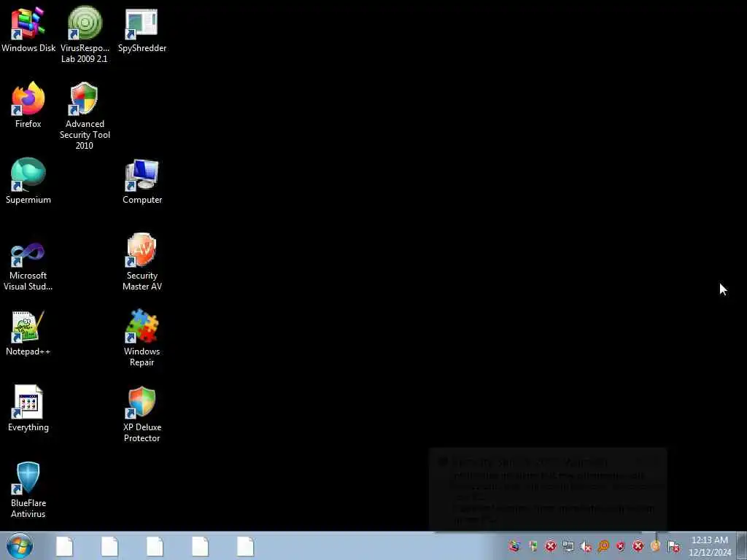This screenshot has width=747, height=560.
Task: Click the red shield tray icon
Action: pyautogui.click(x=621, y=546)
